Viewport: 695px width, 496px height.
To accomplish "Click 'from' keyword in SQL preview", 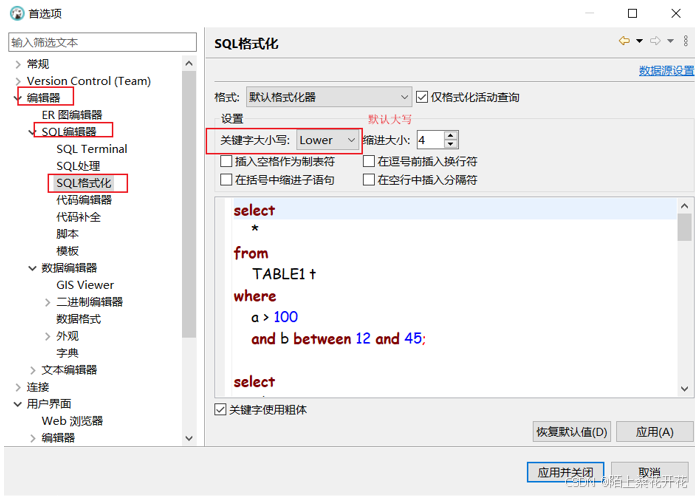I will coord(251,253).
